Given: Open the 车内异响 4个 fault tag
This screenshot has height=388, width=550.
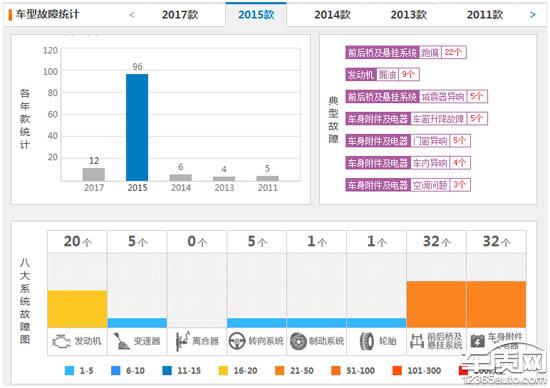Looking at the screenshot, I should (x=408, y=163).
